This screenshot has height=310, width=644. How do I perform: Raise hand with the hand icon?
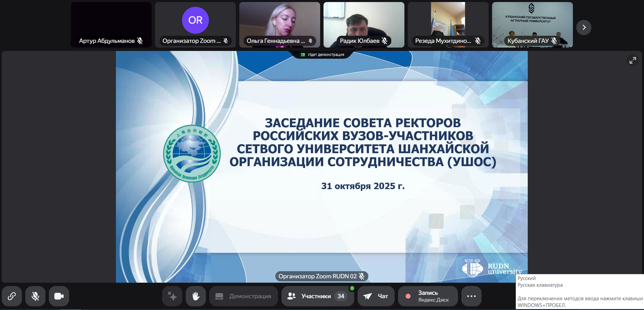[196, 296]
